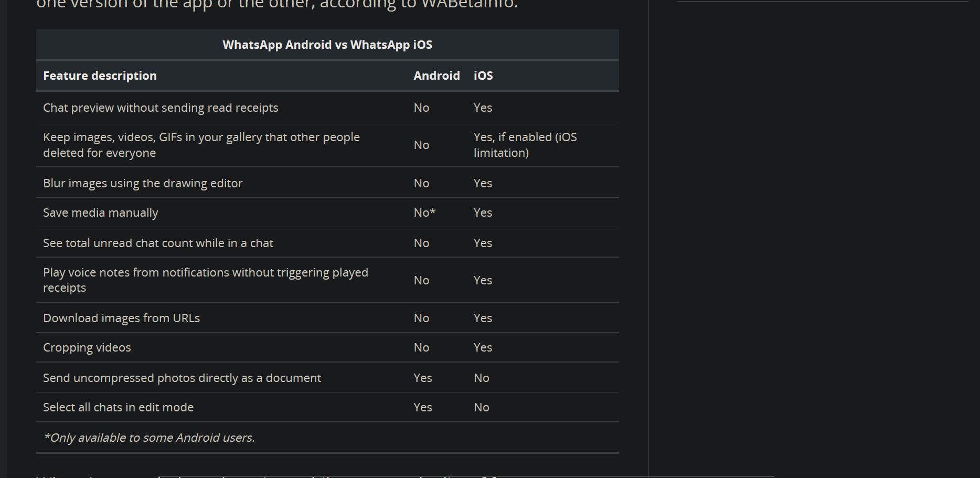Click the 'No*' Android cell with asterisk
This screenshot has width=980, height=478.
point(424,213)
